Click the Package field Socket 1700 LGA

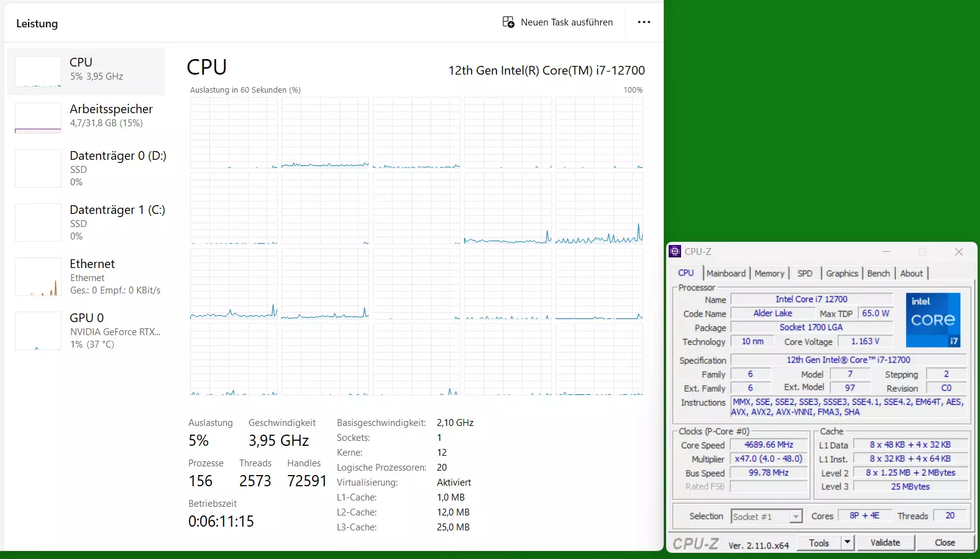point(812,327)
